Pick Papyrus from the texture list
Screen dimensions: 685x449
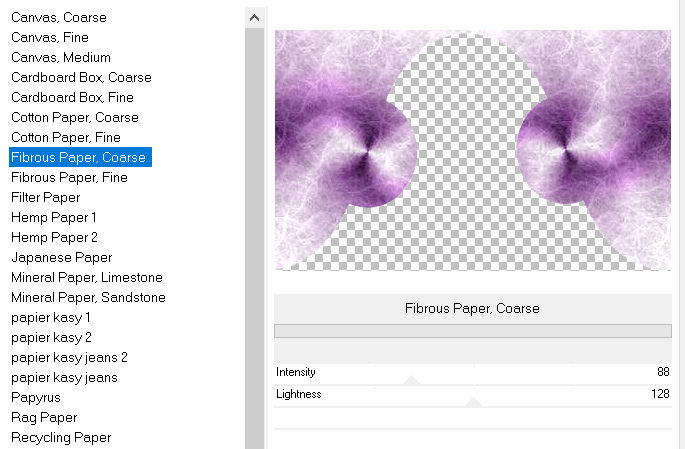pyautogui.click(x=38, y=397)
